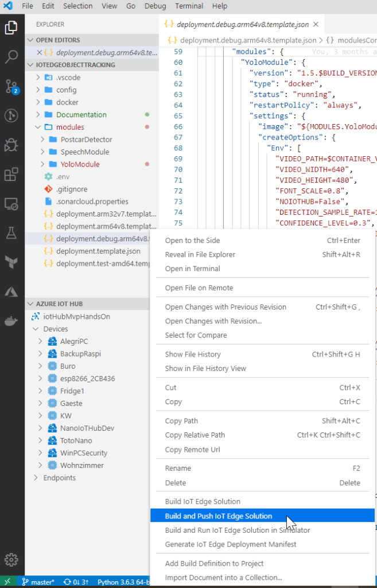Screen dimensions: 377x588
Task: Choose Open in Terminal
Action: coord(262,269)
